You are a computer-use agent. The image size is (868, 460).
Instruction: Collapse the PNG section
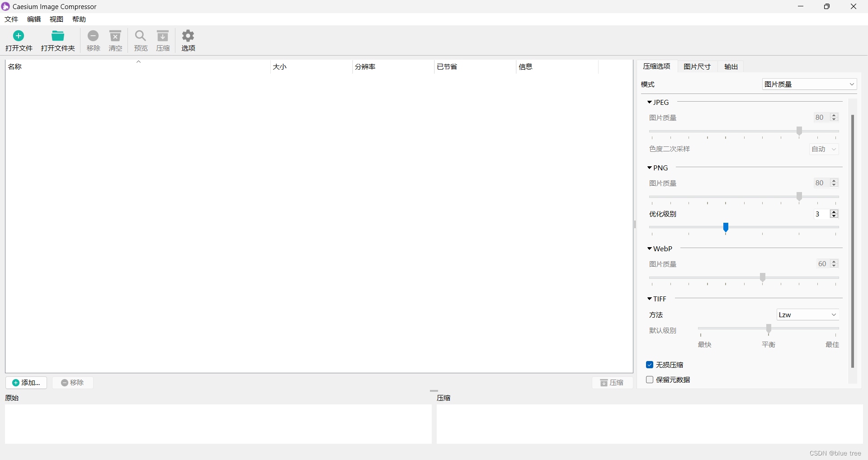click(x=650, y=168)
